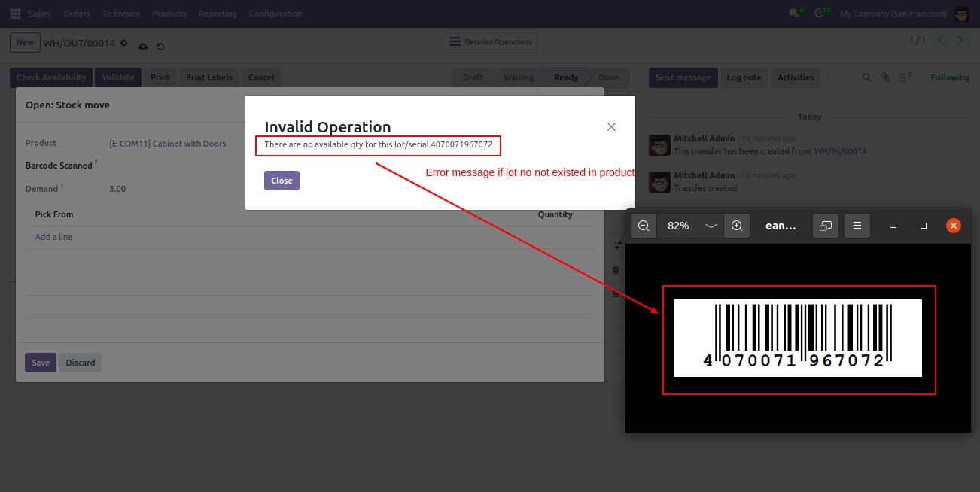This screenshot has height=492, width=980.
Task: Open the Reporting menu
Action: [218, 14]
